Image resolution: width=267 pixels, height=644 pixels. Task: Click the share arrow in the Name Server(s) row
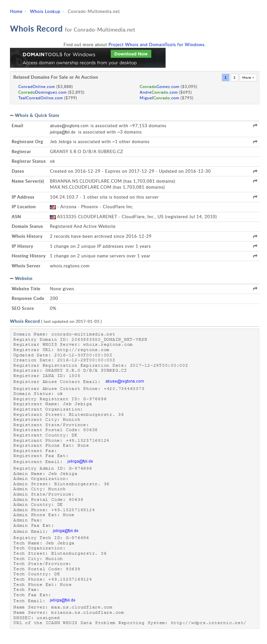(255, 181)
